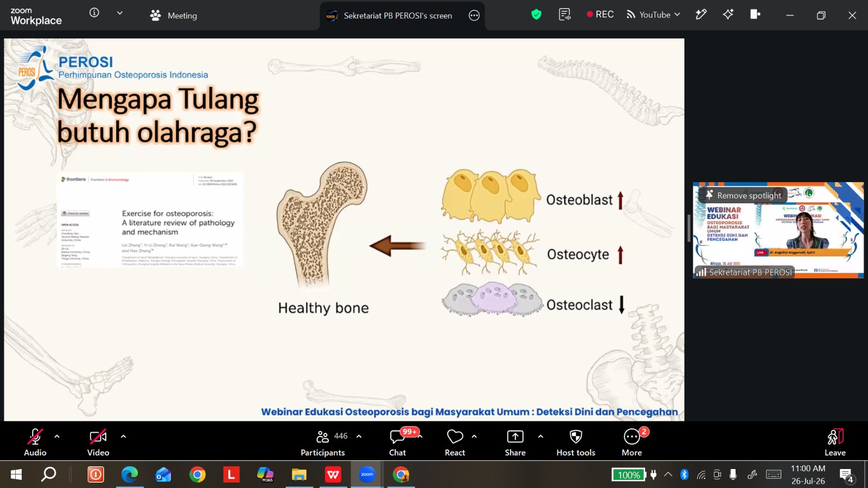The height and width of the screenshot is (488, 868).
Task: Open the first Google Chrome taskbar icon
Action: (x=197, y=474)
